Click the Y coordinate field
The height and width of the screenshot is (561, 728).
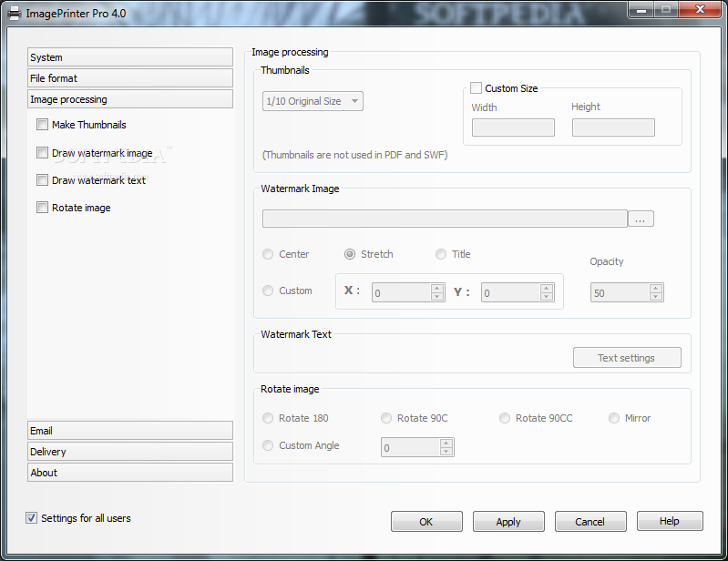[511, 293]
